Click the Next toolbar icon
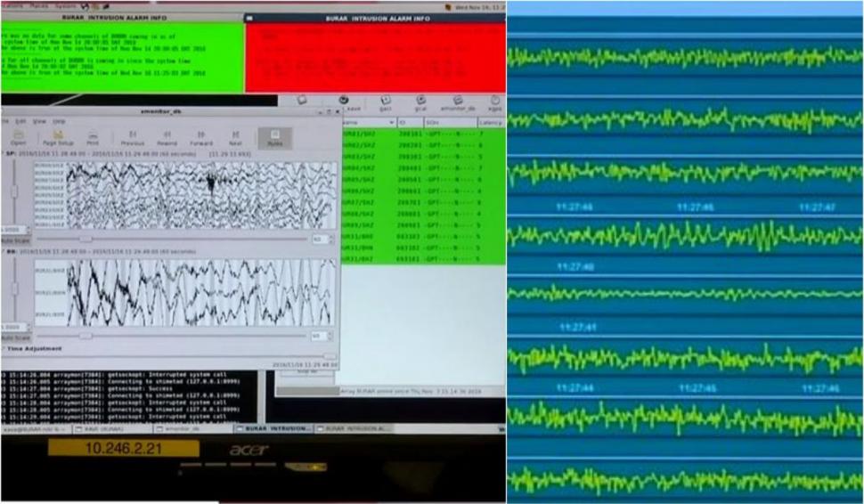This screenshot has width=864, height=504. pyautogui.click(x=235, y=136)
